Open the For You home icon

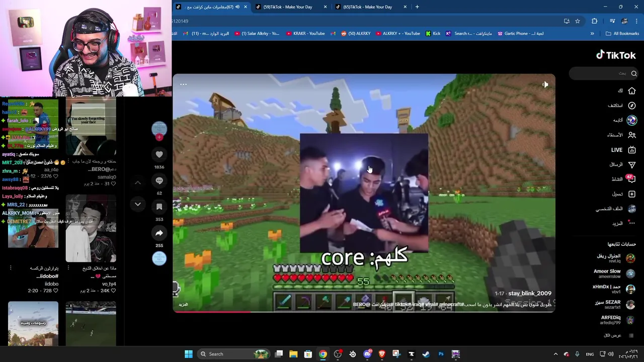(632, 91)
